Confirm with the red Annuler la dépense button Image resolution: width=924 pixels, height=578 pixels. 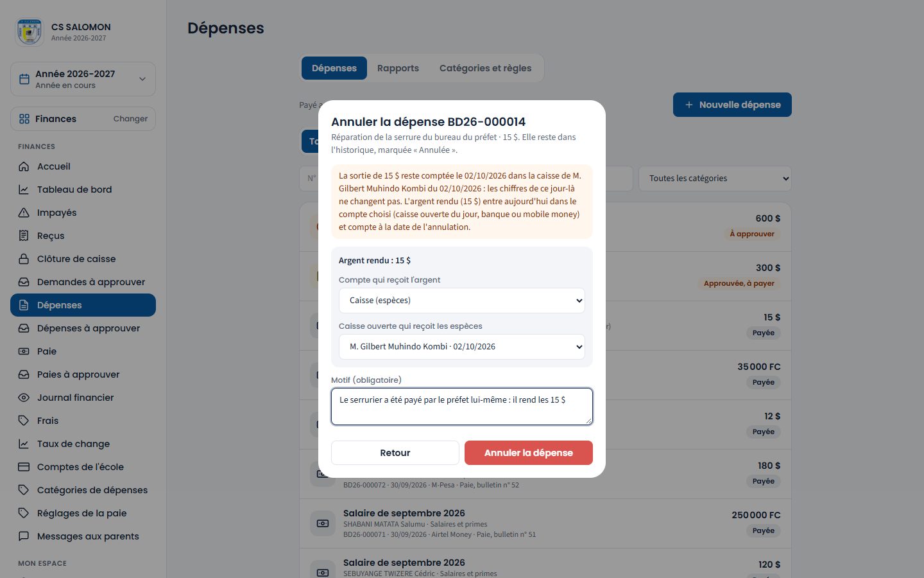pos(529,453)
